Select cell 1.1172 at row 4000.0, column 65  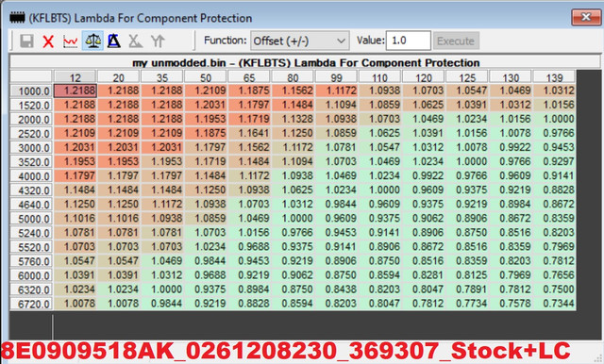249,175
